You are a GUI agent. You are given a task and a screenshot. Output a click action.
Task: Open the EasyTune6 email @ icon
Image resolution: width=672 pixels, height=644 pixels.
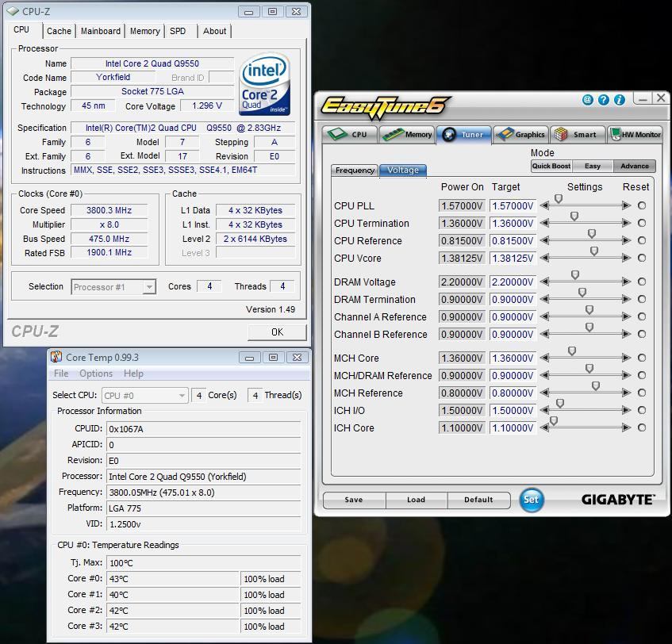point(588,100)
